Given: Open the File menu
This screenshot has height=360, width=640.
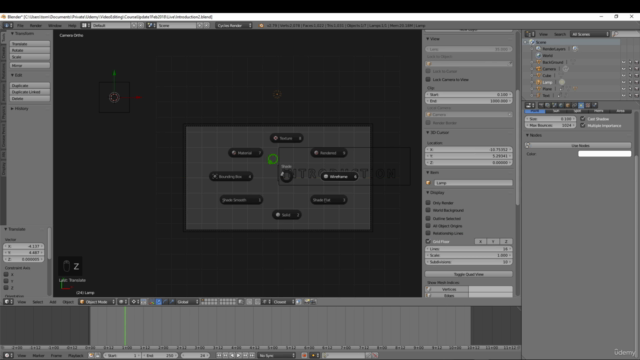Looking at the screenshot, I should tap(20, 25).
